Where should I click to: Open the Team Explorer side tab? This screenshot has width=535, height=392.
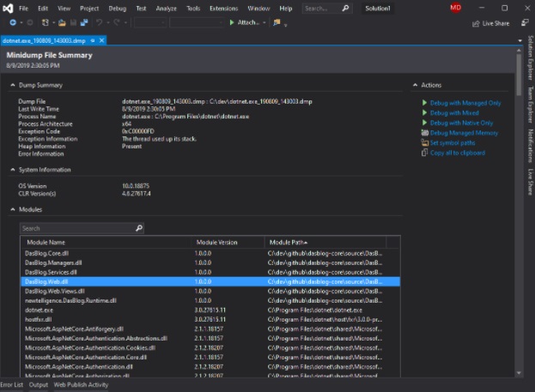pos(531,105)
